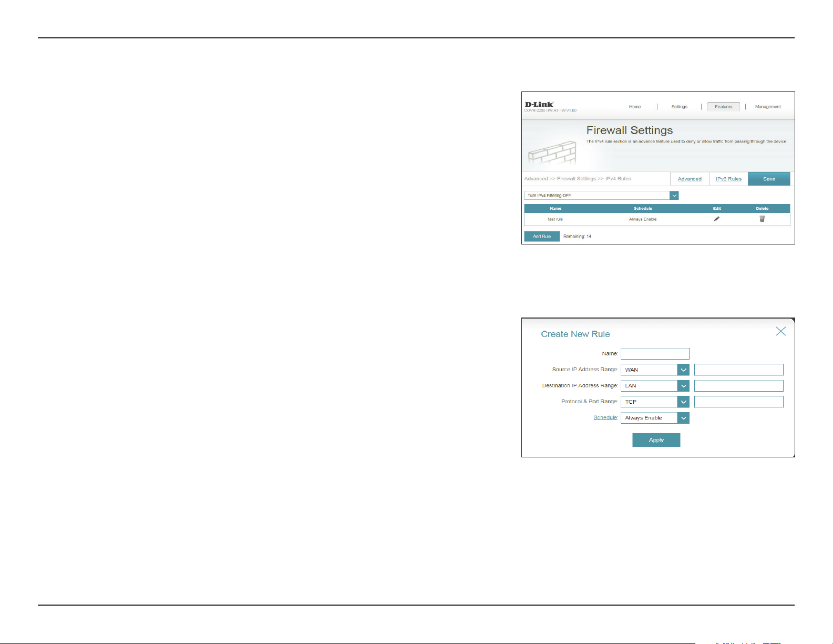Open the Source IP WAN dropdown
The image size is (833, 644).
coord(655,370)
